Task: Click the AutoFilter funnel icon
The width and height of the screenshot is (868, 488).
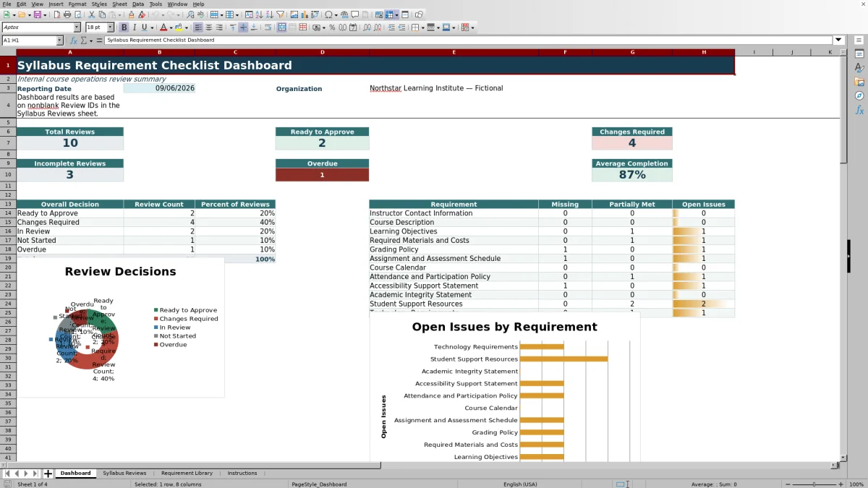Action: coord(280,14)
